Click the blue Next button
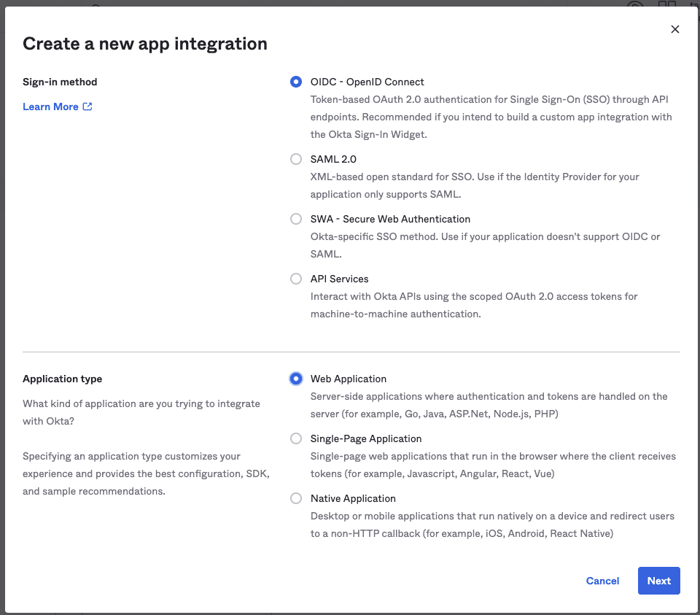Viewport: 700px width, 615px height. (658, 581)
